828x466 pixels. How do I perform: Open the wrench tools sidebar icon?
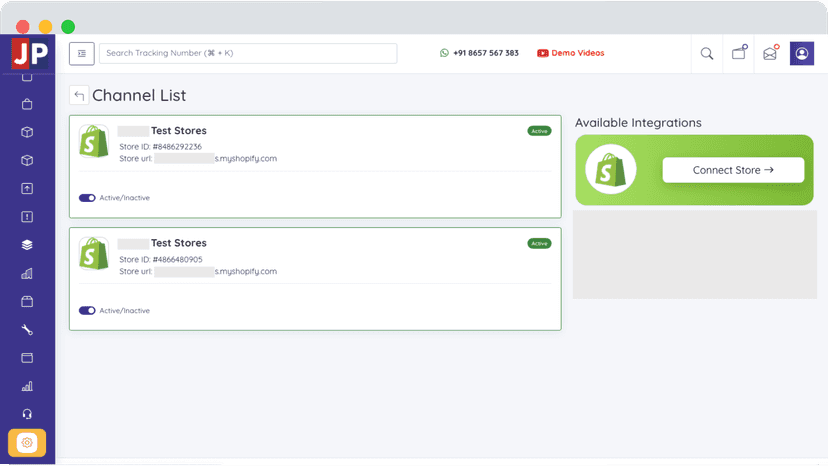(27, 330)
